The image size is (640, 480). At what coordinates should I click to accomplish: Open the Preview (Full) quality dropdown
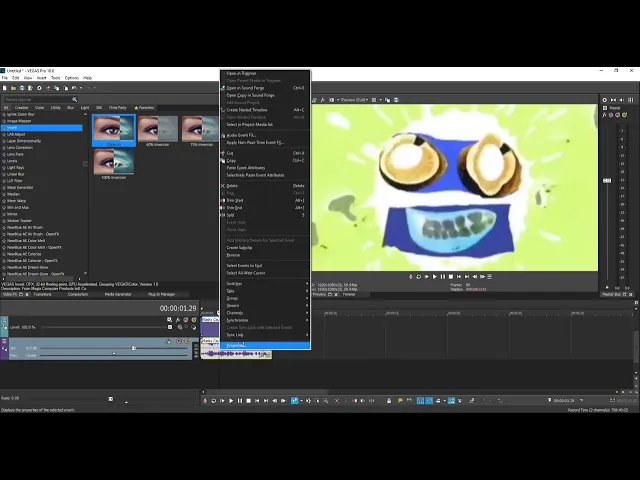click(x=354, y=100)
